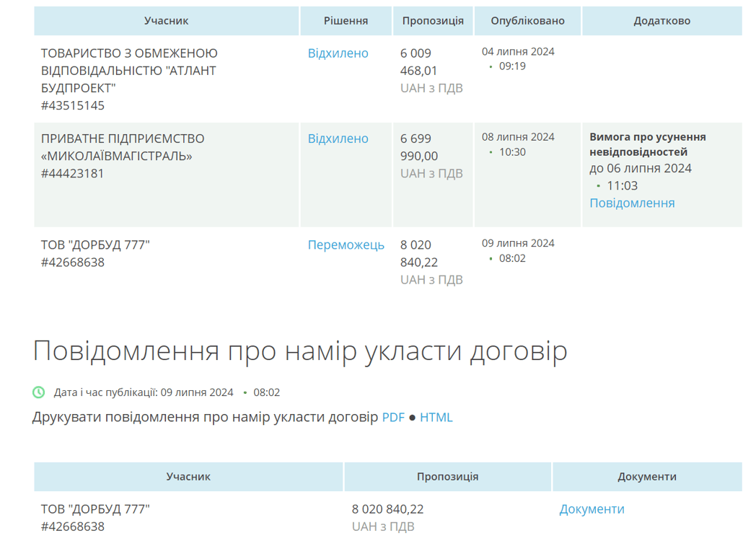Click the clock icon beside publication date
The width and height of the screenshot is (756, 554).
tap(38, 392)
